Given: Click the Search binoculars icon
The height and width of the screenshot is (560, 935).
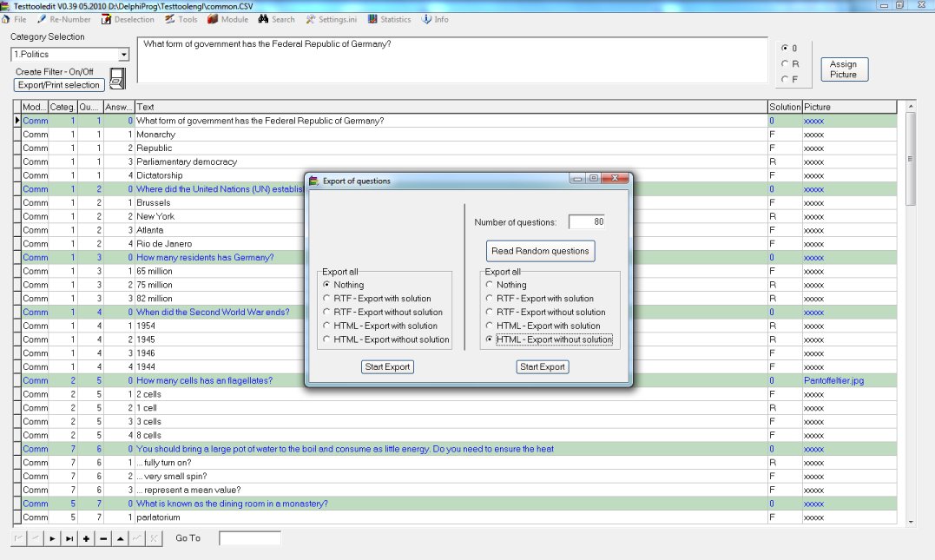Looking at the screenshot, I should click(263, 19).
